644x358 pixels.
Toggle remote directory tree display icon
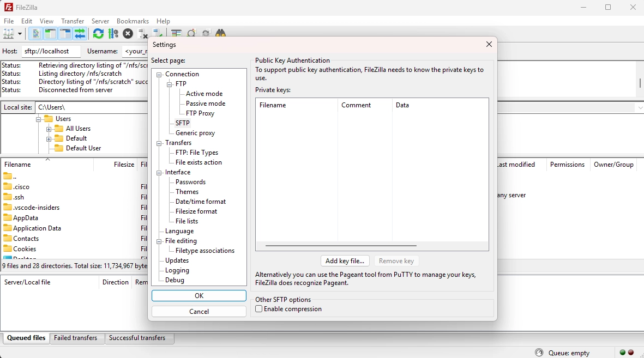click(65, 34)
